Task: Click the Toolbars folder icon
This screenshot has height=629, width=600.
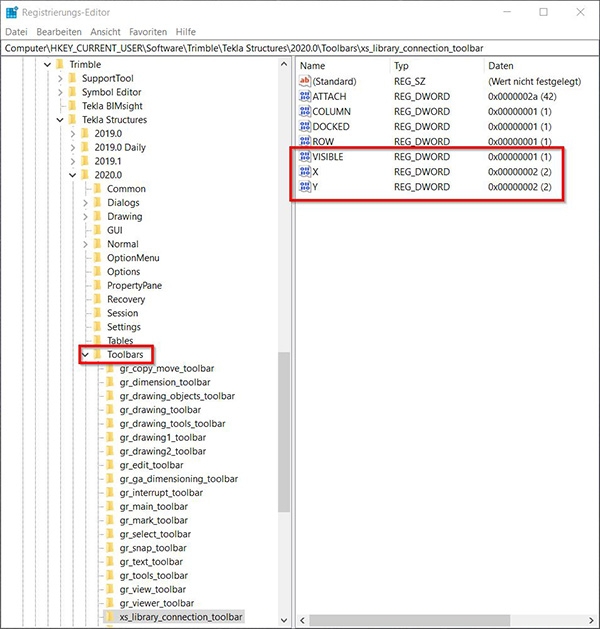Action: (x=97, y=354)
